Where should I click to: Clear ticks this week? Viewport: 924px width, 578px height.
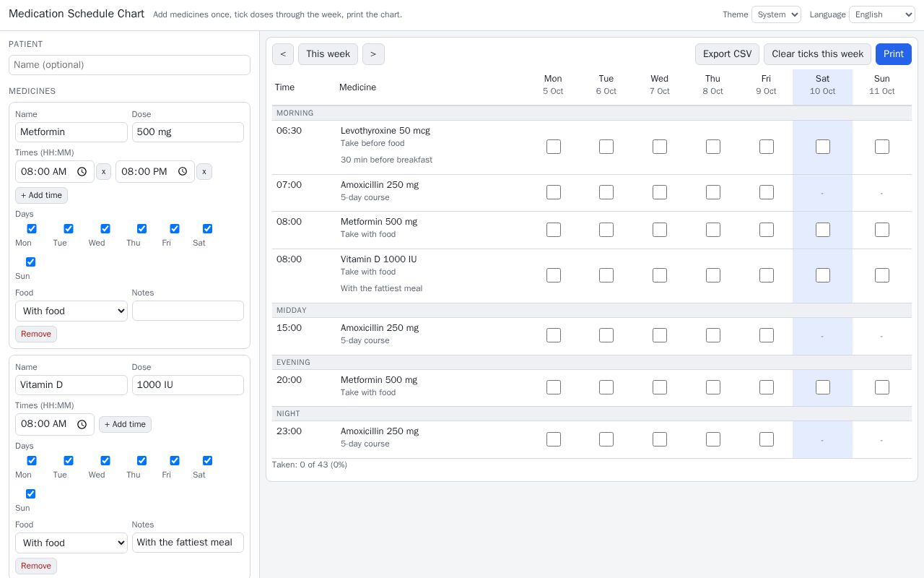817,54
